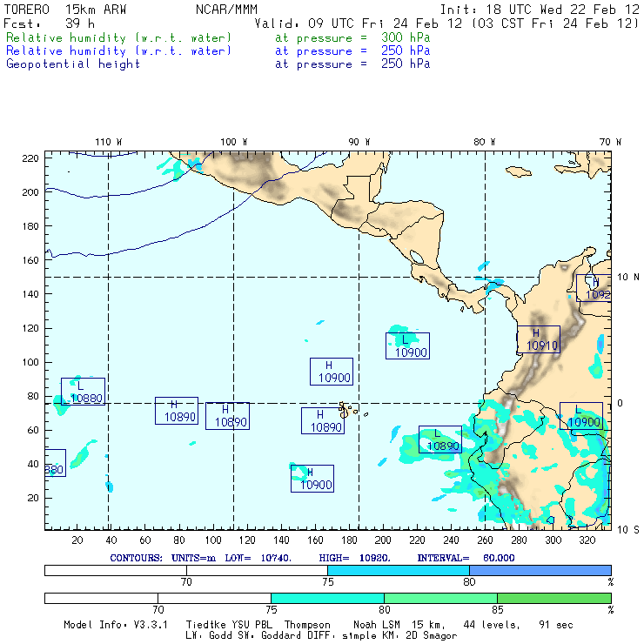644x644 pixels.
Task: Click the cyan 75-80% swatch, upper colorbar
Action: tap(399, 570)
